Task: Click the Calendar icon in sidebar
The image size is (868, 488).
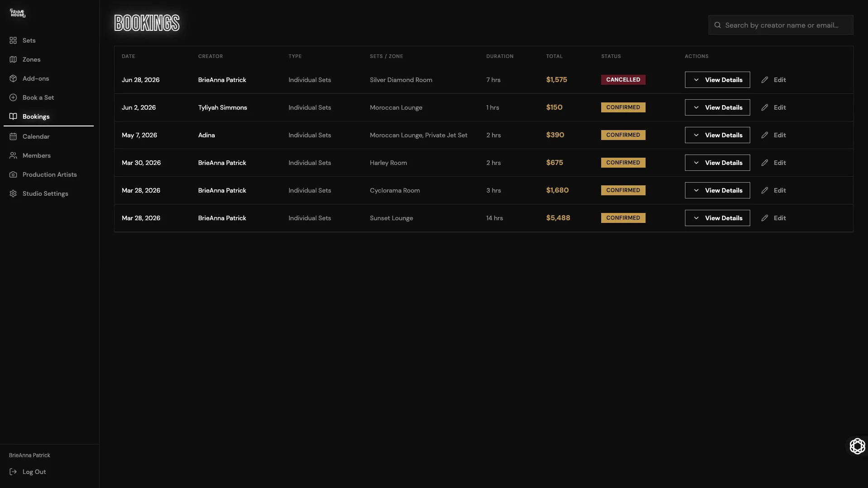Action: click(x=13, y=136)
